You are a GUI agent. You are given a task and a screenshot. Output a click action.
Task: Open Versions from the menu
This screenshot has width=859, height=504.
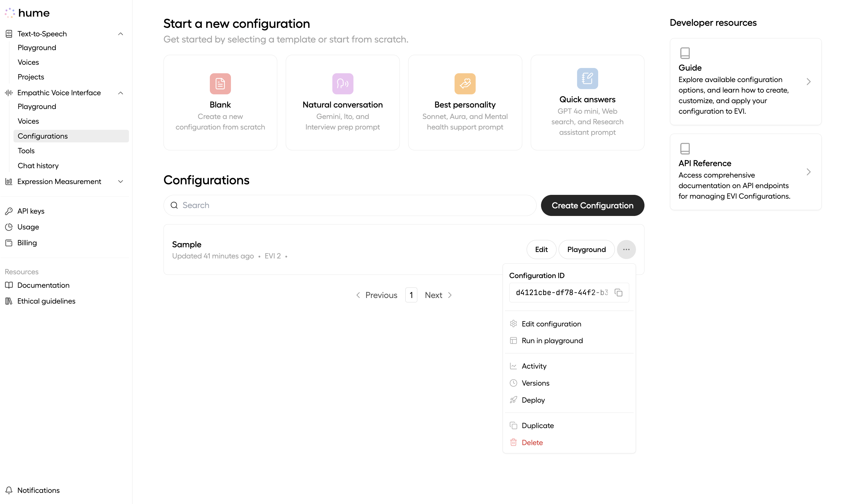569,383
